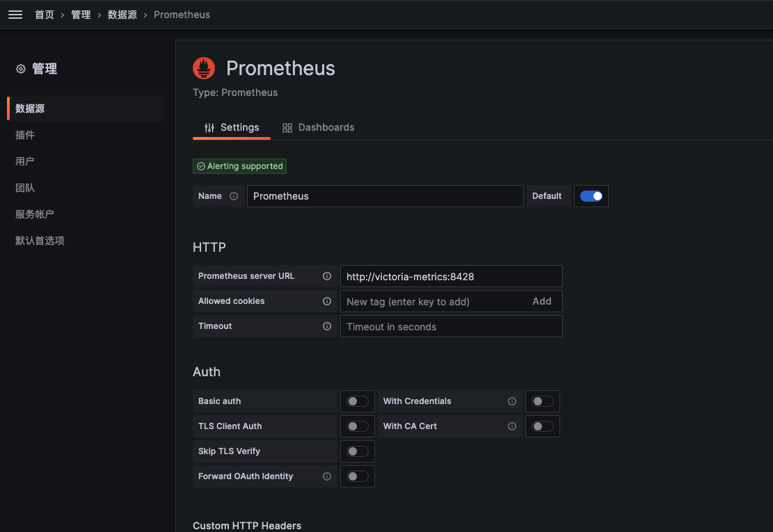Open 团队 in the sidebar
This screenshot has width=773, height=532.
tap(25, 188)
